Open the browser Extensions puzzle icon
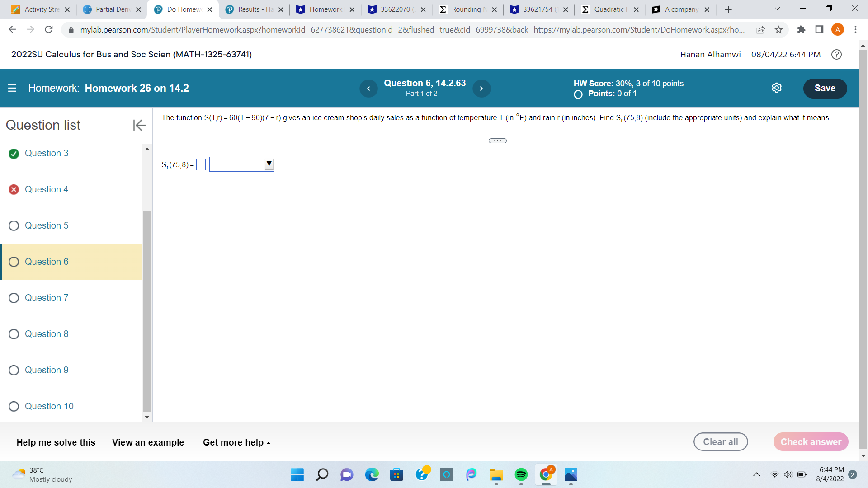 [801, 30]
